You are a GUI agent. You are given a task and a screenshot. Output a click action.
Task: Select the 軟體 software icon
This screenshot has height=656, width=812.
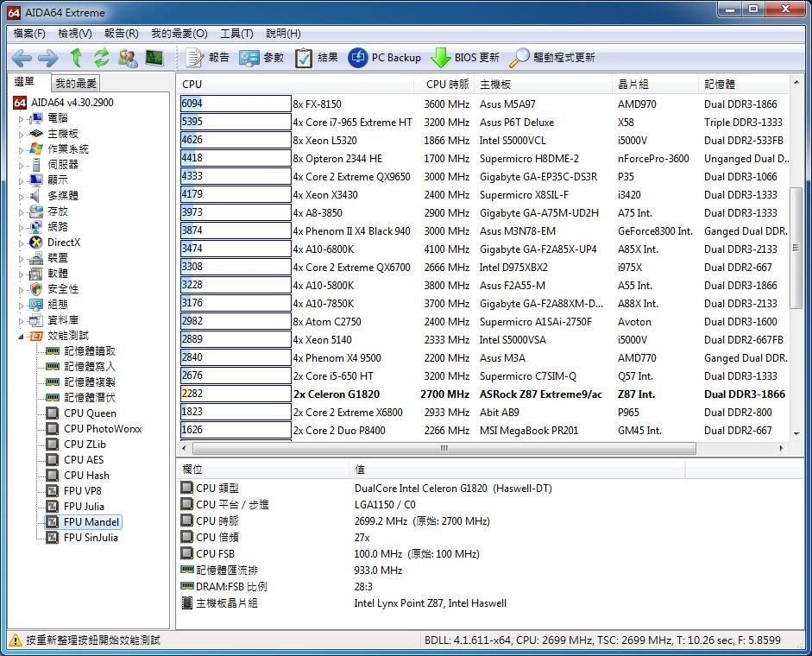[35, 274]
